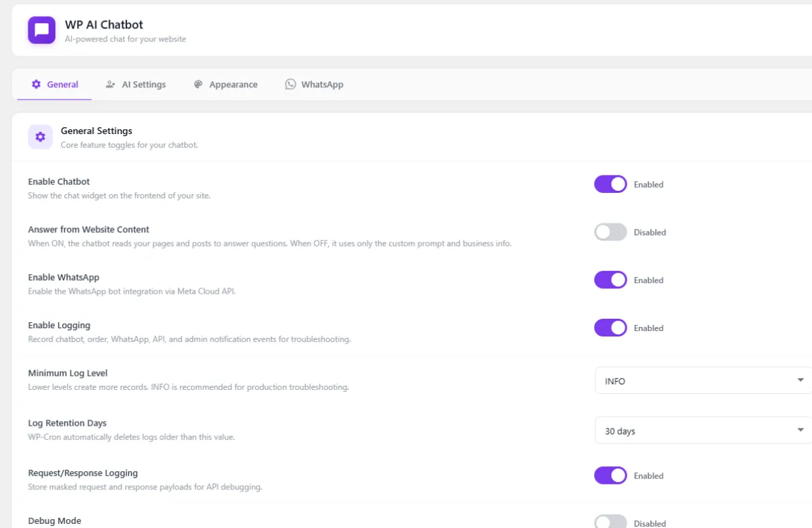The height and width of the screenshot is (528, 812).
Task: Toggle the Request/Response Logging switch
Action: pos(610,476)
